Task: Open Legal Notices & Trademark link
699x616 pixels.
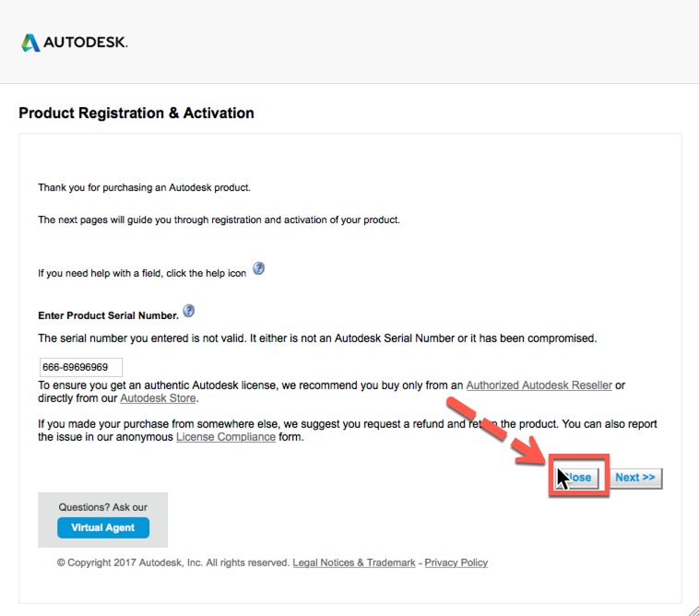Action: pyautogui.click(x=354, y=563)
